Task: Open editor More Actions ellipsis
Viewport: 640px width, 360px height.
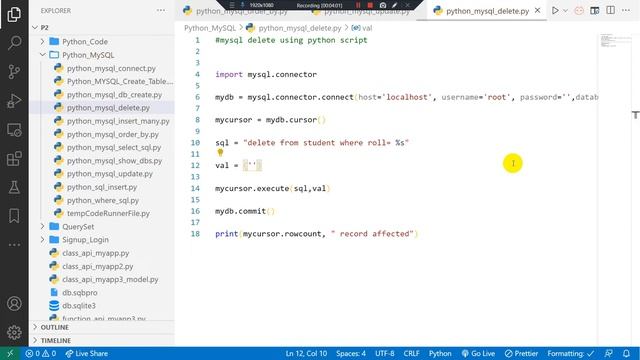Action: 626,11
